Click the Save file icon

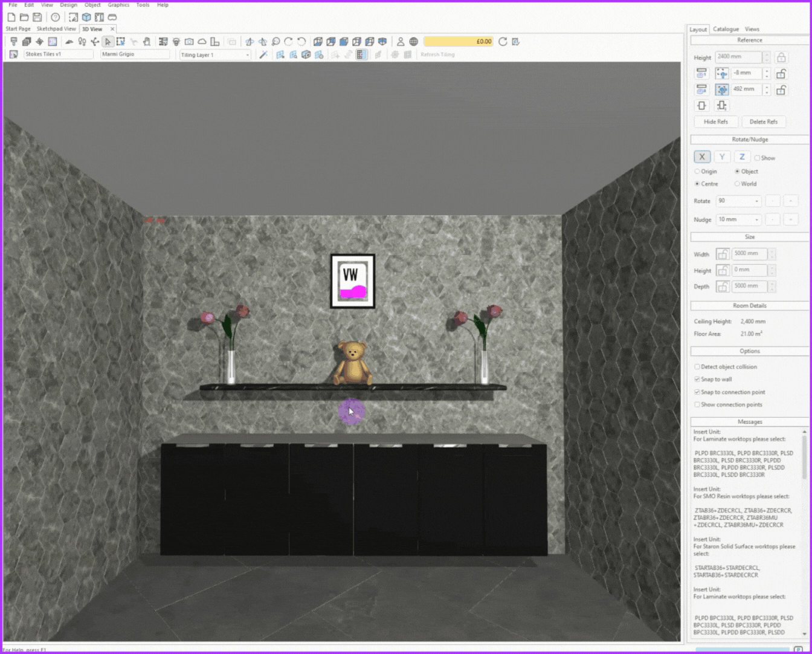pyautogui.click(x=37, y=18)
